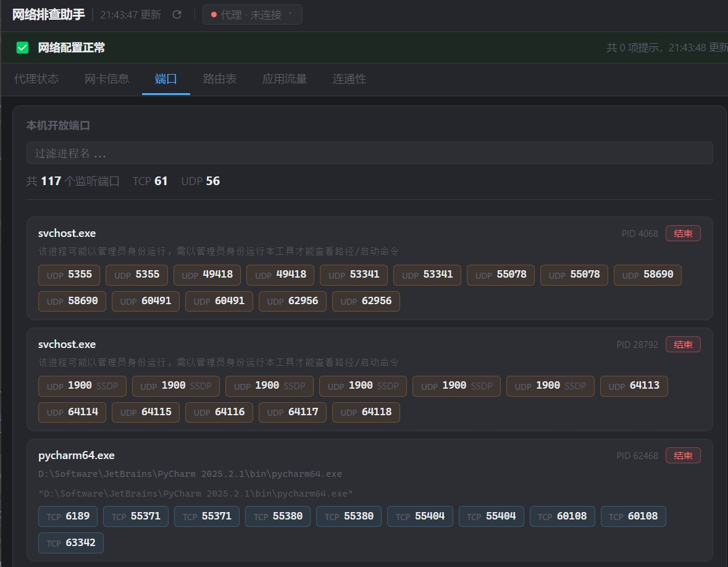728x567 pixels.
Task: Click the UDP 64115 port chip
Action: coord(145,413)
